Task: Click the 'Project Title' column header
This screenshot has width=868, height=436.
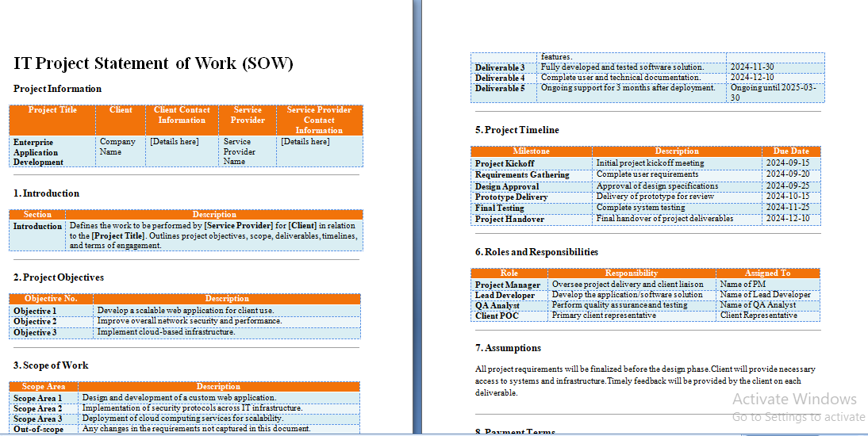Action: tap(52, 110)
